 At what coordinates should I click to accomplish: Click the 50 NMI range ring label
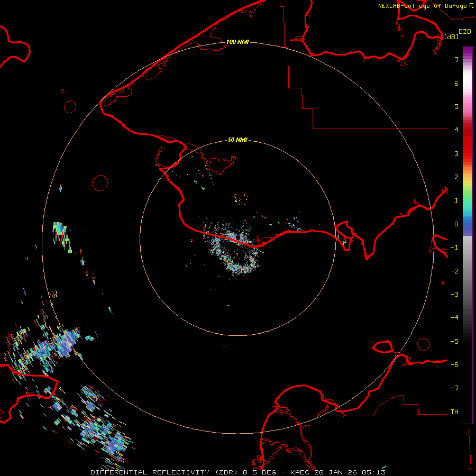[237, 140]
